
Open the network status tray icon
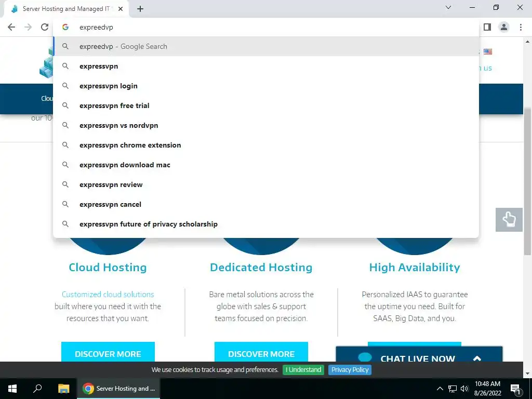453,389
